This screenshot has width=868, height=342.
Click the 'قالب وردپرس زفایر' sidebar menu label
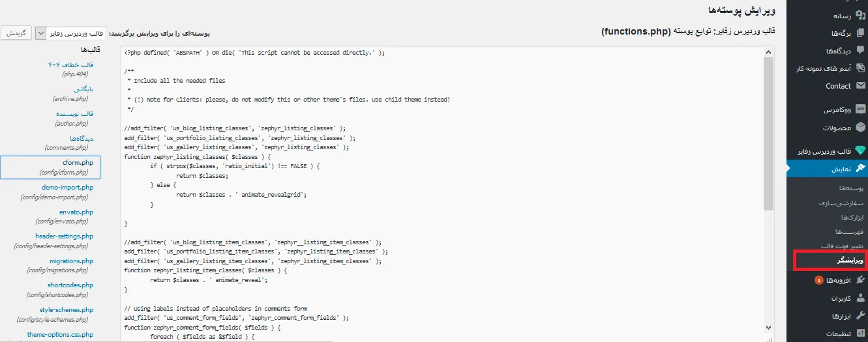824,152
